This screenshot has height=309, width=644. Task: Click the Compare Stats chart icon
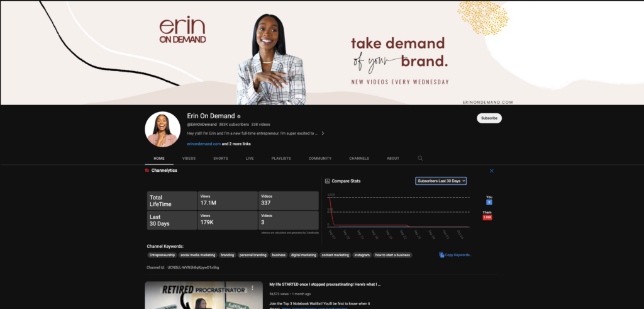[327, 181]
